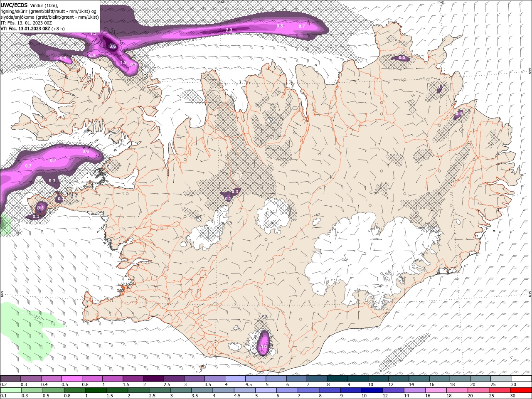The width and height of the screenshot is (532, 399).
Task: Choose the bright pink 0.5 swatch in purple legend
Action: [x=71, y=379]
